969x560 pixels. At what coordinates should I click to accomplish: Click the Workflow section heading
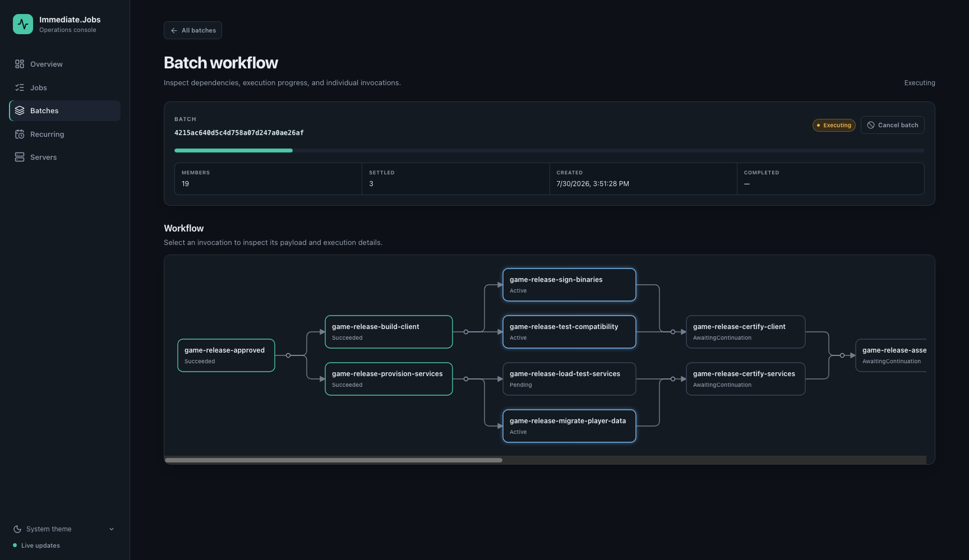pos(184,228)
